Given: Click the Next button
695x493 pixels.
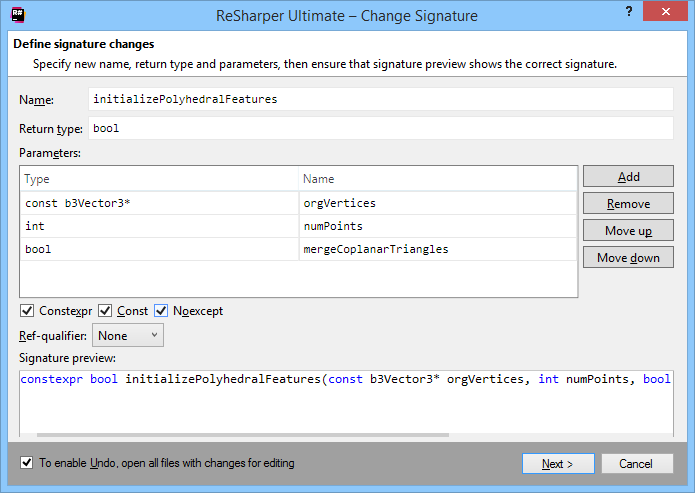Looking at the screenshot, I should click(558, 464).
